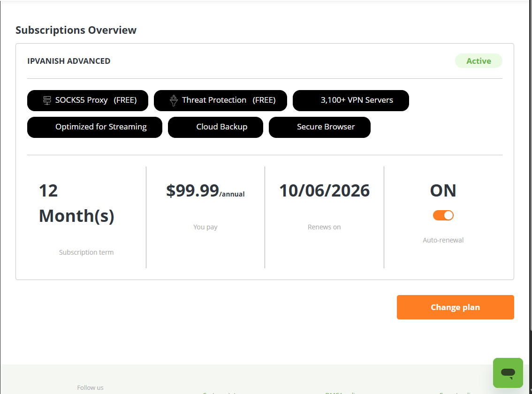Screen dimensions: 532x394
Task: Click the Auto-renewal label
Action: click(x=443, y=240)
